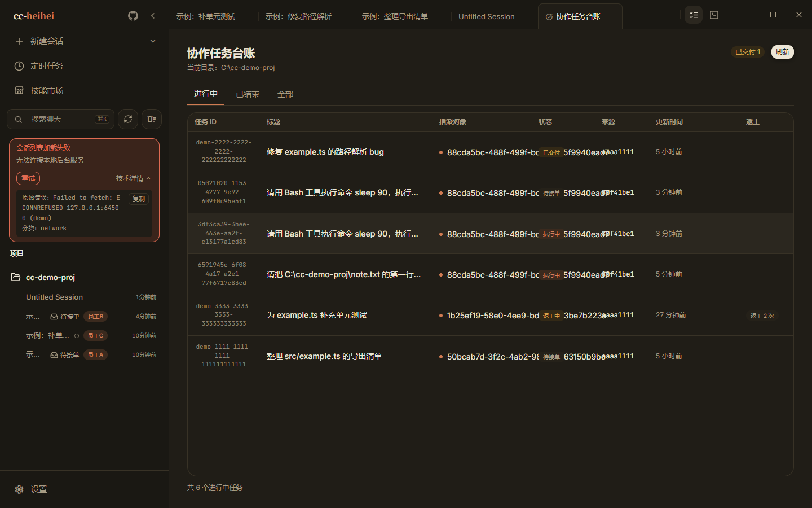The image size is (812, 508).
Task: Click the cc-demo-proj folder icon
Action: click(16, 277)
